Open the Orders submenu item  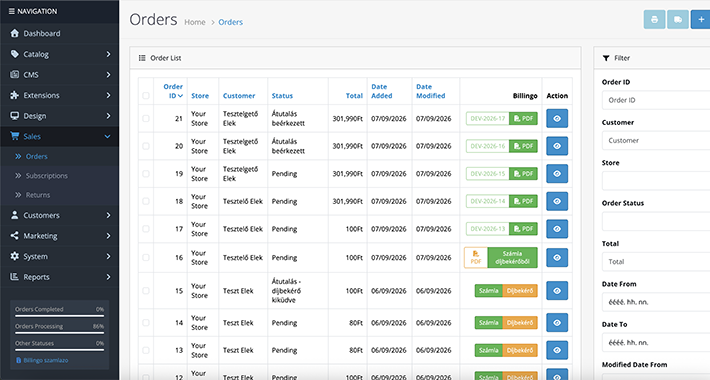pos(36,156)
